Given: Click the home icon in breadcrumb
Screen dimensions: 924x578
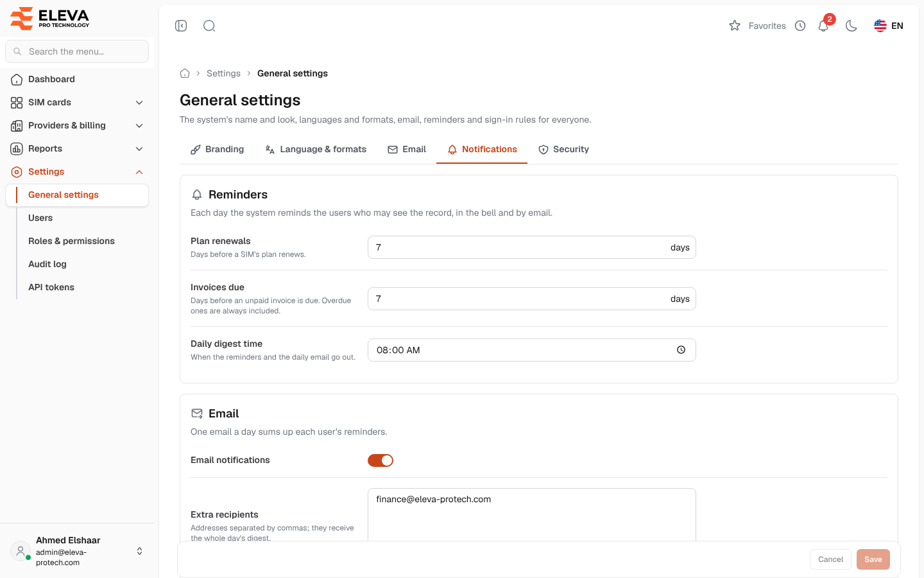Looking at the screenshot, I should click(185, 73).
